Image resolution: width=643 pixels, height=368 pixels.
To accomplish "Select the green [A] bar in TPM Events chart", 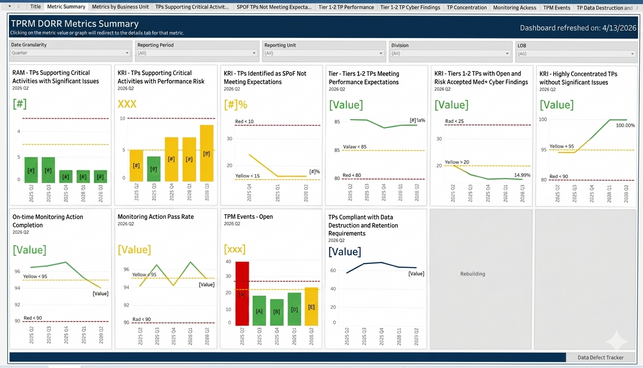I will (x=259, y=311).
